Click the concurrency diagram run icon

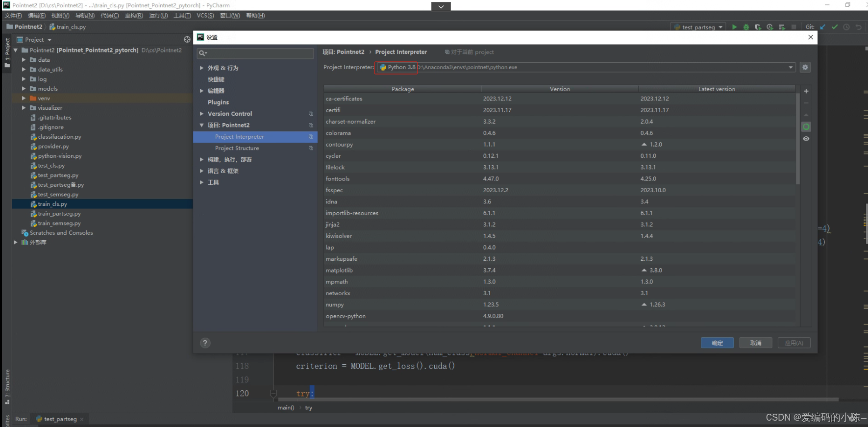pos(782,27)
